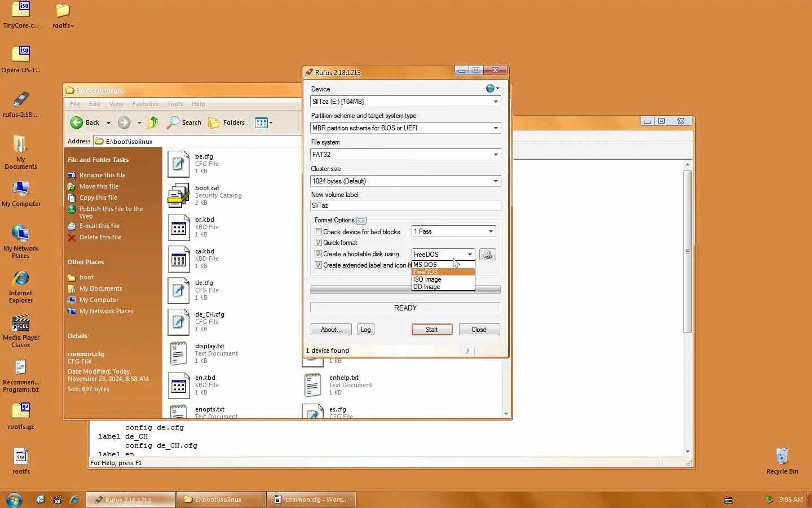Open the 1 Pass dropdown
This screenshot has width=812, height=508.
[x=454, y=231]
